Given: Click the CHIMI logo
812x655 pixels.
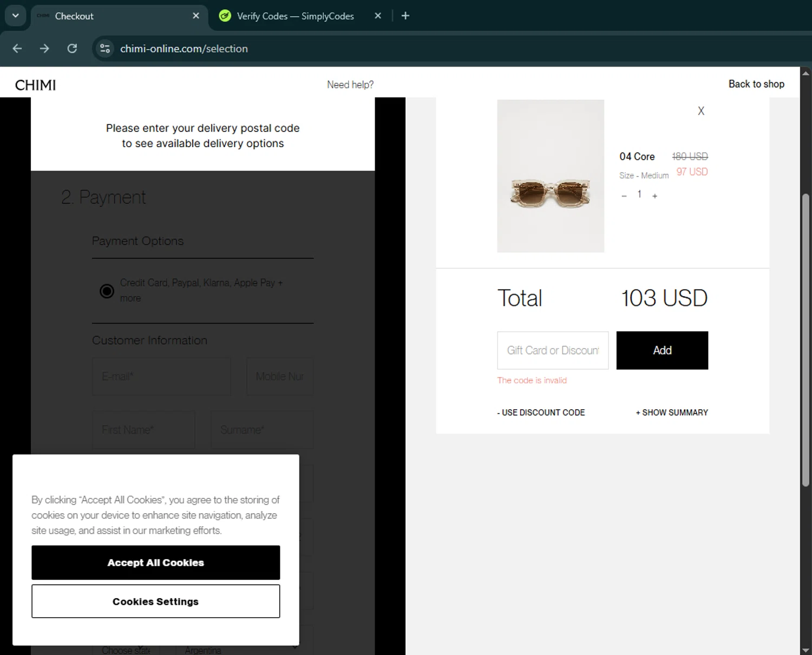Looking at the screenshot, I should click(x=36, y=85).
